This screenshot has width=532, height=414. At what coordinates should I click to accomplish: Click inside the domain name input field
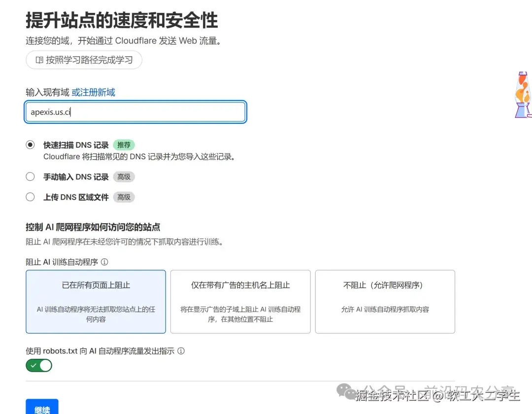135,112
